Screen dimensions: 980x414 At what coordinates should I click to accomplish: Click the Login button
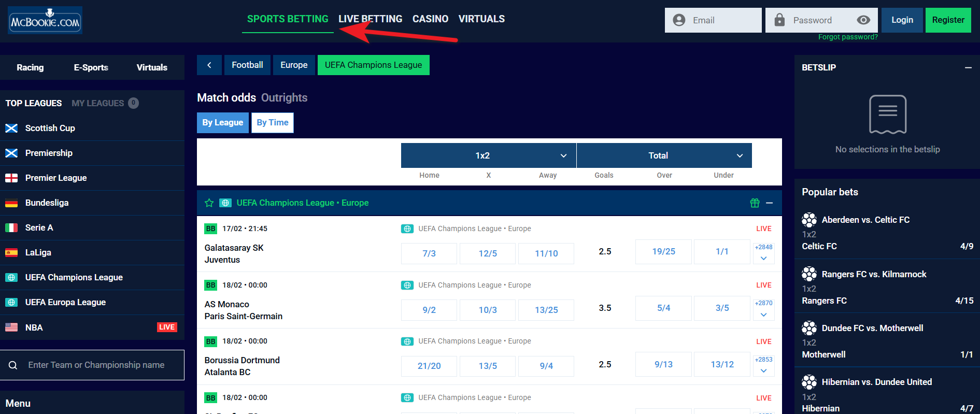tap(902, 20)
